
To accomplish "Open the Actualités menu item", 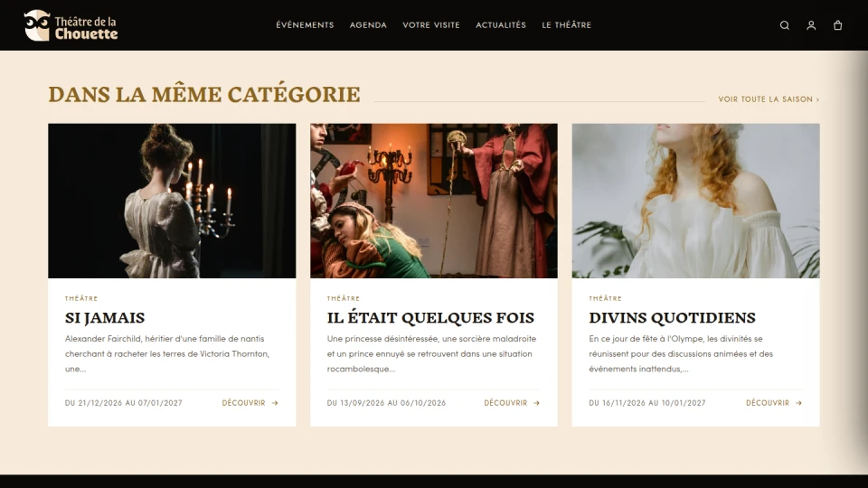I will click(501, 25).
